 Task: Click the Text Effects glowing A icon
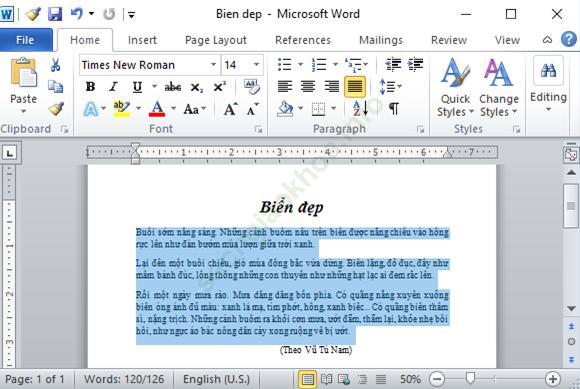tap(91, 109)
